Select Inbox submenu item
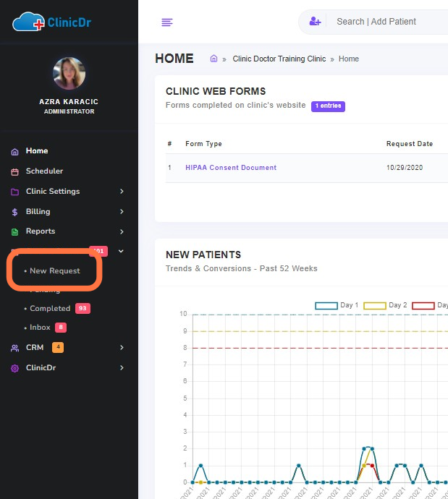Viewport: 448px width, 499px height. (x=40, y=327)
